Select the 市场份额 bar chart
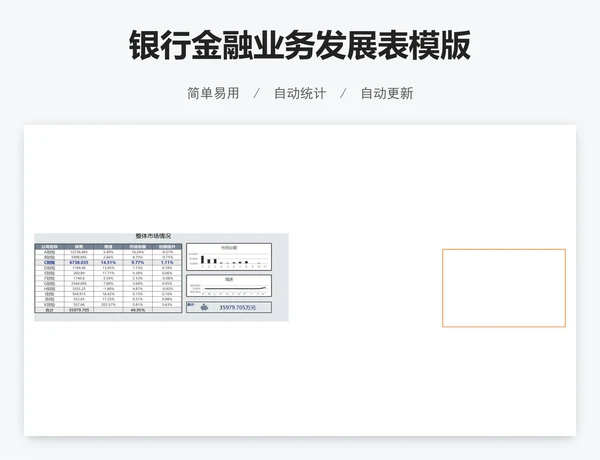The height and width of the screenshot is (460, 600). coord(229,257)
